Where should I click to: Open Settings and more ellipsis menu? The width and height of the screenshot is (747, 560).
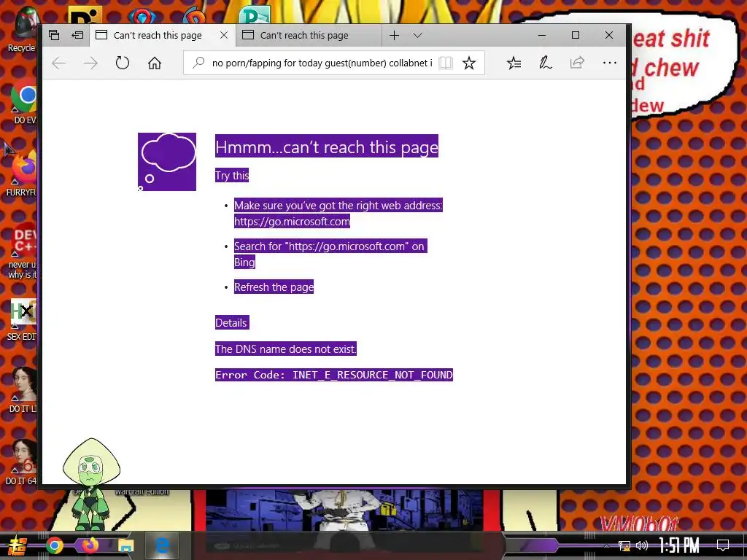pos(609,63)
